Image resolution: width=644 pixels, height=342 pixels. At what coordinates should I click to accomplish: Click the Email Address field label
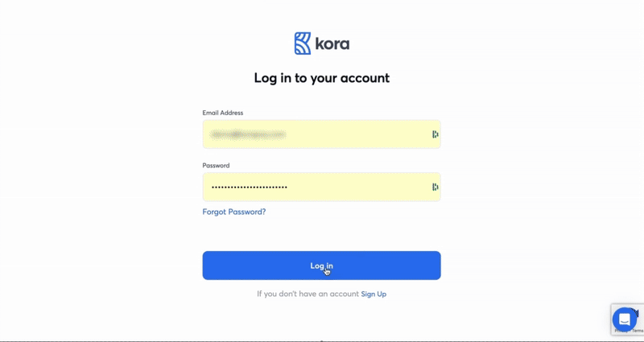(223, 113)
